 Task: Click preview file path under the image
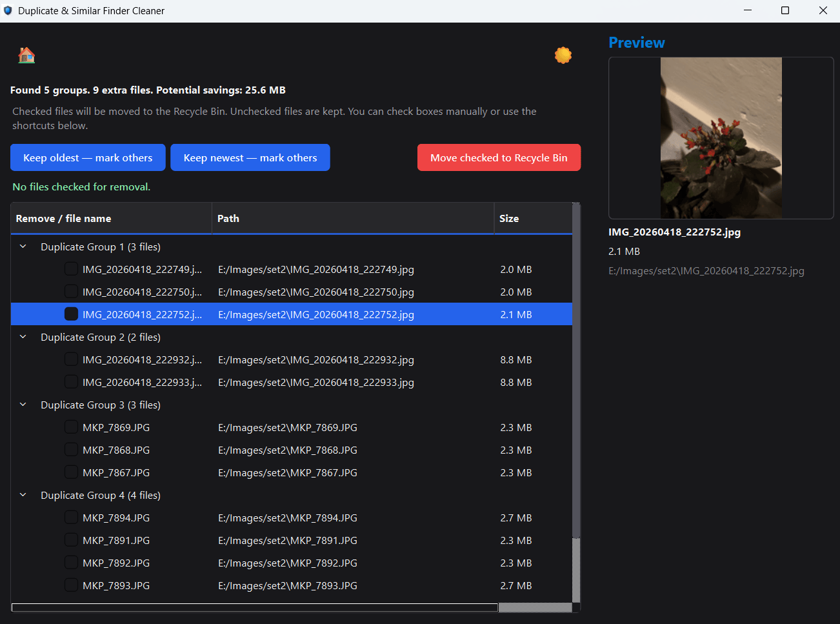click(706, 271)
